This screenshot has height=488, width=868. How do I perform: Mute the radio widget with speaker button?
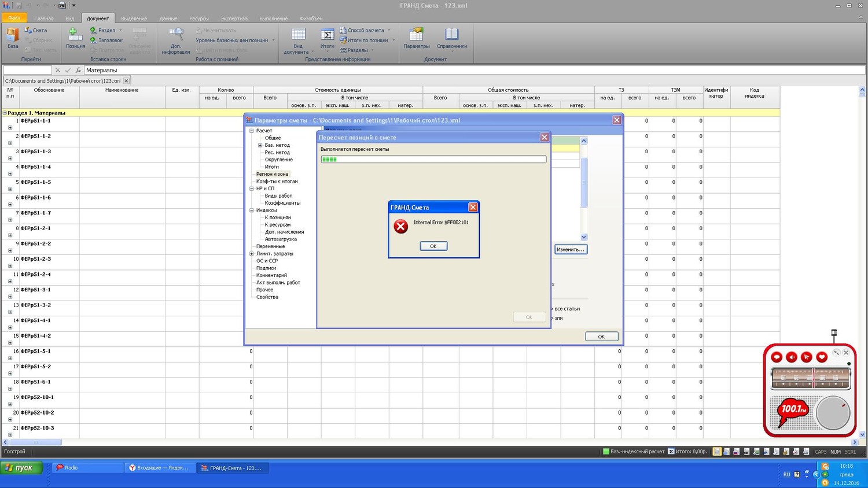click(792, 357)
